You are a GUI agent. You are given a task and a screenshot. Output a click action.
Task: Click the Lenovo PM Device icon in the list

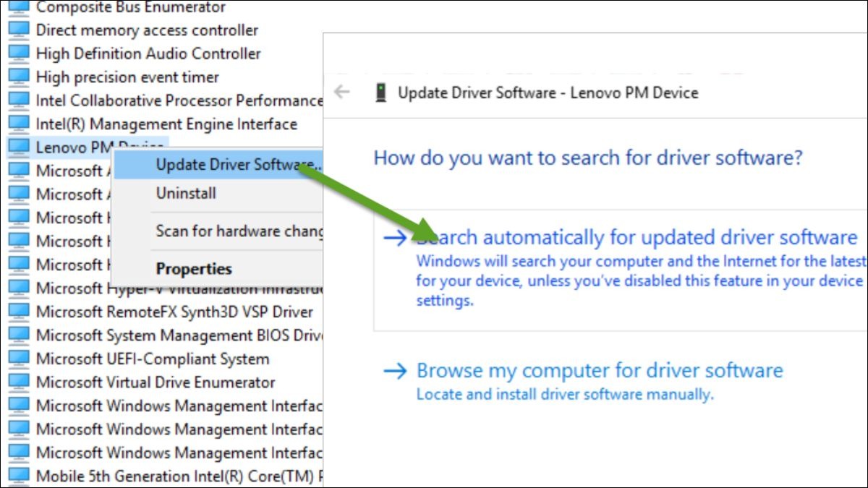19,147
